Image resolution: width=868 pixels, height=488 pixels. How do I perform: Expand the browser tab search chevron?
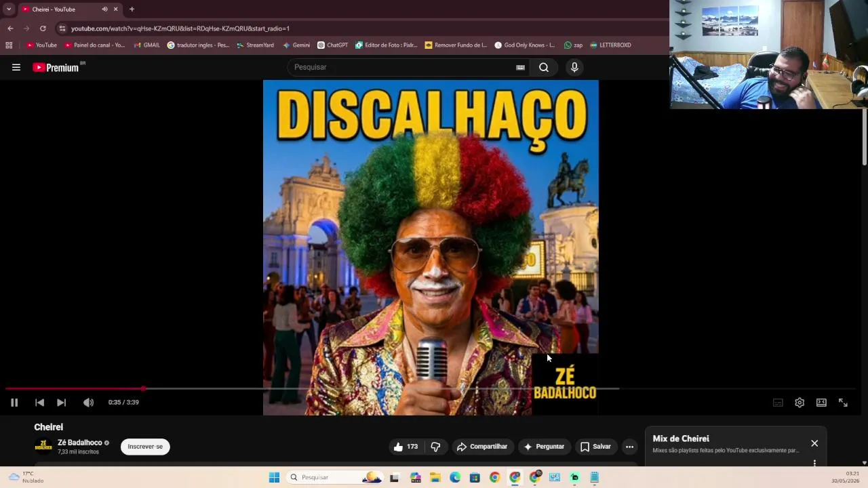click(x=9, y=9)
